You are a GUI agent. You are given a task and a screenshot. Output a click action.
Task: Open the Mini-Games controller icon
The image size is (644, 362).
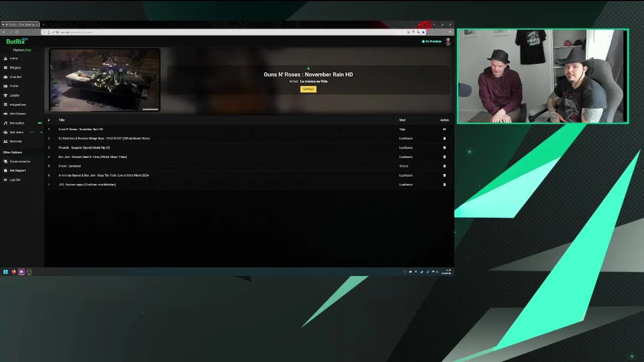click(x=6, y=114)
